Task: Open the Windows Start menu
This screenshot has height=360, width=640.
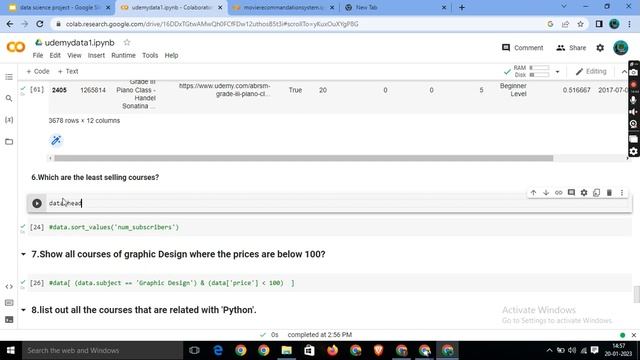Action: pyautogui.click(x=11, y=351)
